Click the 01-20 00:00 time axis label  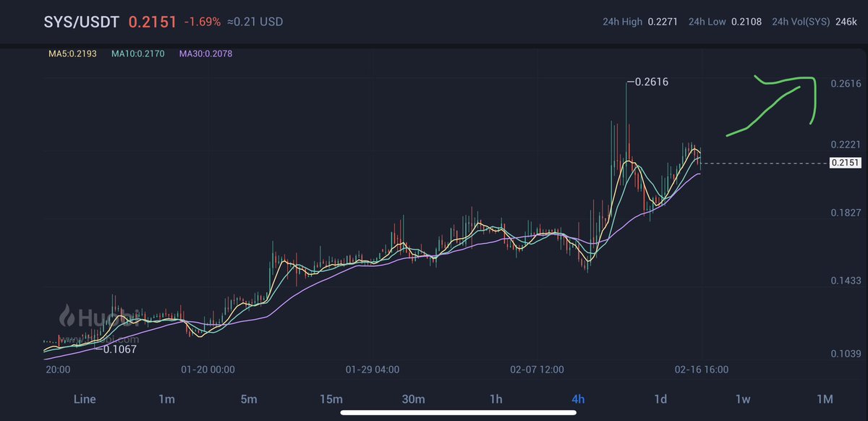[x=208, y=370]
